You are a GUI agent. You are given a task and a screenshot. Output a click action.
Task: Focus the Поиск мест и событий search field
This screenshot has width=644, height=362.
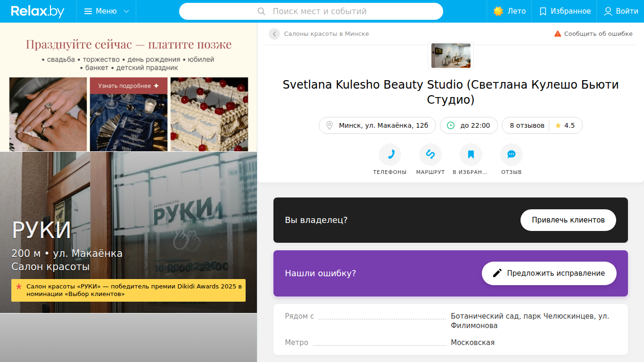311,11
